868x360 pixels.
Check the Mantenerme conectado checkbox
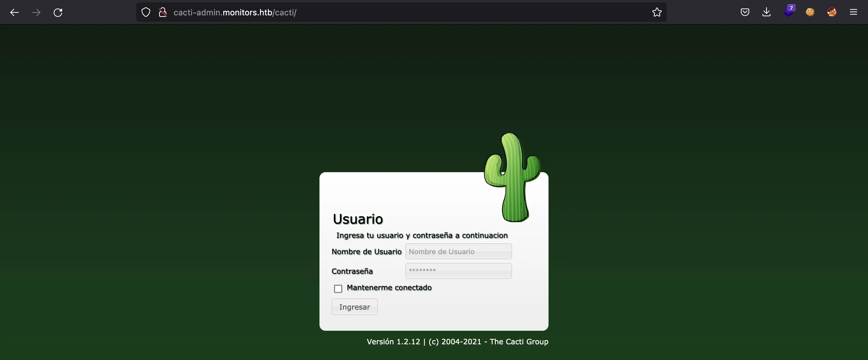pyautogui.click(x=338, y=289)
